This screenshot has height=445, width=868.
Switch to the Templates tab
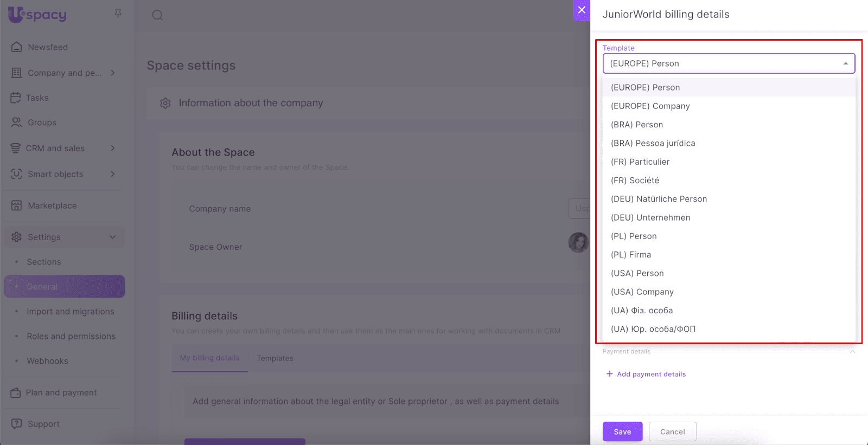click(275, 358)
